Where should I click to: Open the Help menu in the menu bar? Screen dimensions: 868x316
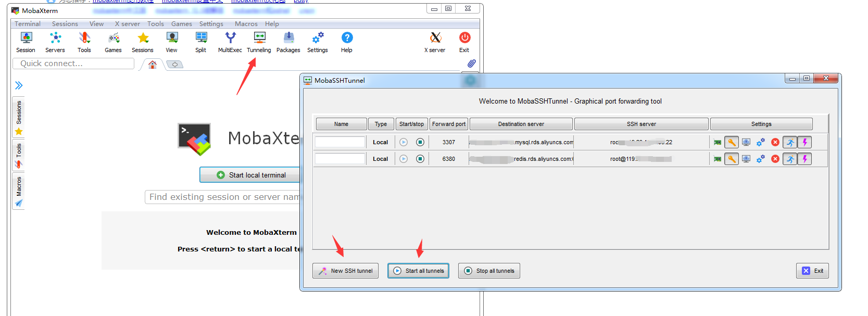click(272, 24)
